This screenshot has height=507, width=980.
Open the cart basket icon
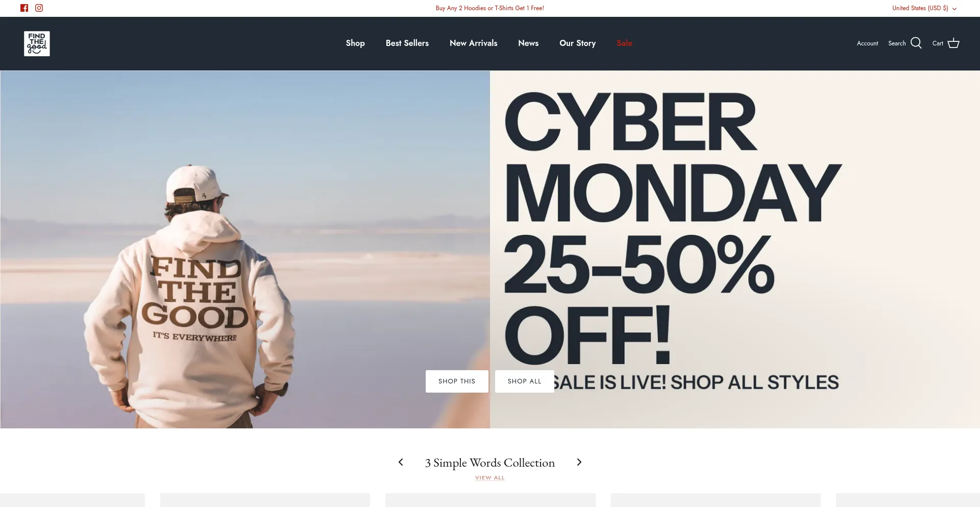click(953, 43)
